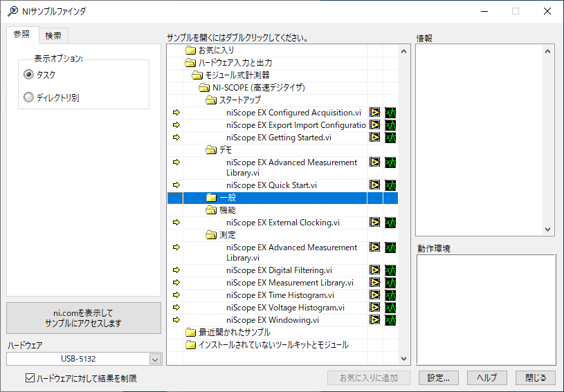
Task: Click folder icon of 最近開かれたサンプル
Action: [190, 333]
